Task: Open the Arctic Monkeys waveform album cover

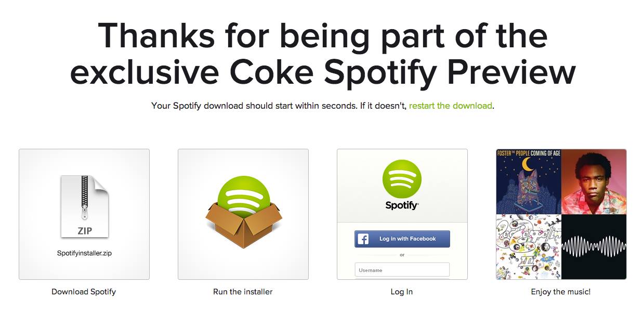Action: pyautogui.click(x=594, y=247)
